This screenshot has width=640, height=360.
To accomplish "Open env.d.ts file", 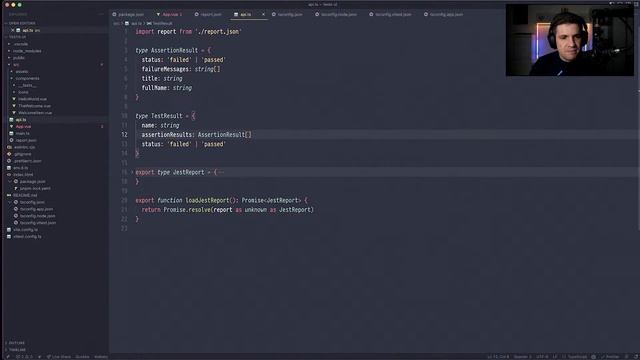I will click(x=20, y=168).
